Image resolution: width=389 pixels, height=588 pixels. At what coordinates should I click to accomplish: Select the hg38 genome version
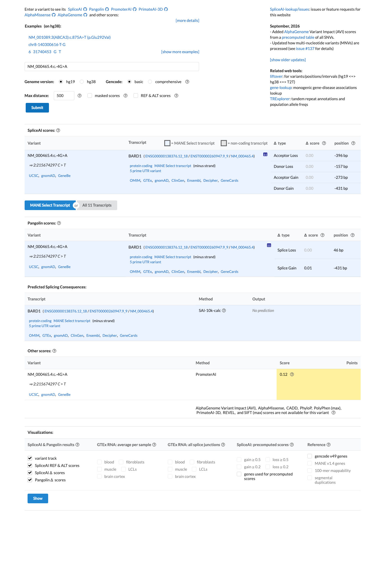[x=82, y=82]
